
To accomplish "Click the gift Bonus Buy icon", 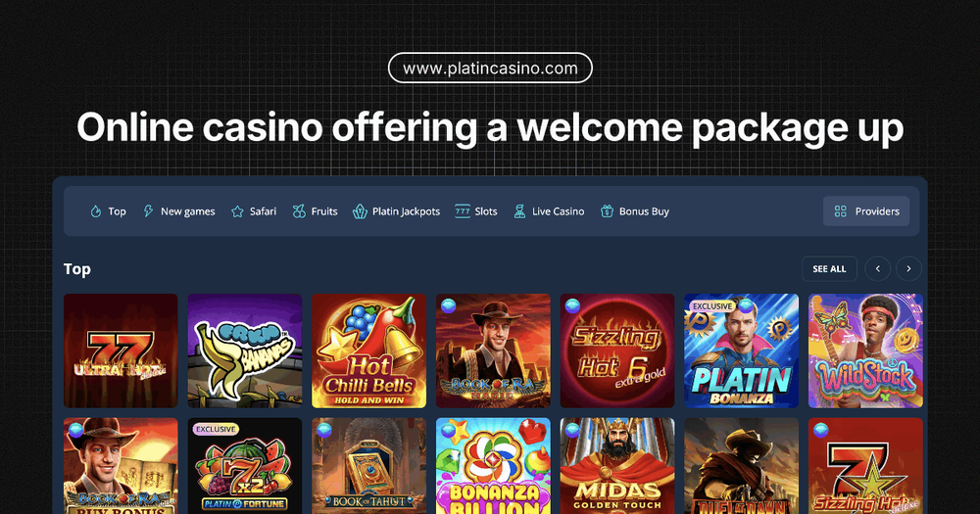I will click(607, 211).
